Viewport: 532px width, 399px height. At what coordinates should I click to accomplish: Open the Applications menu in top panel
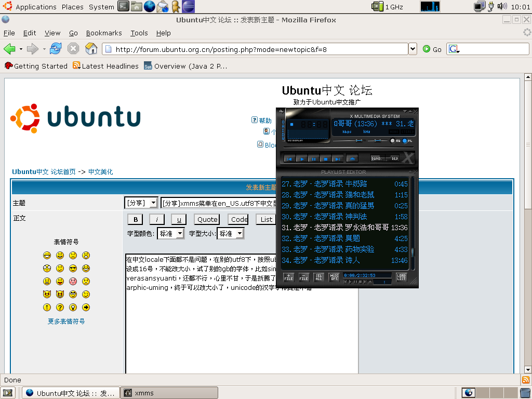tap(36, 7)
